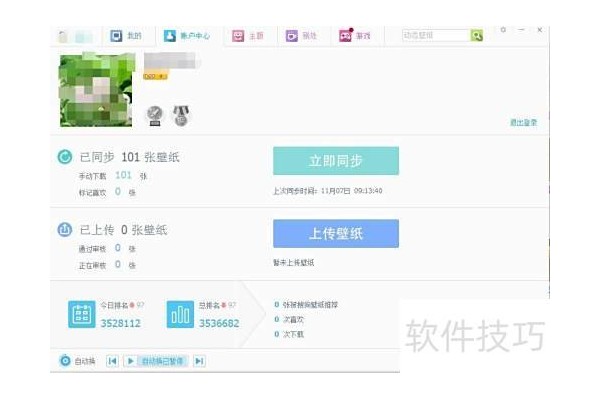Toggle the 自动换 auto-change icon

click(x=65, y=361)
